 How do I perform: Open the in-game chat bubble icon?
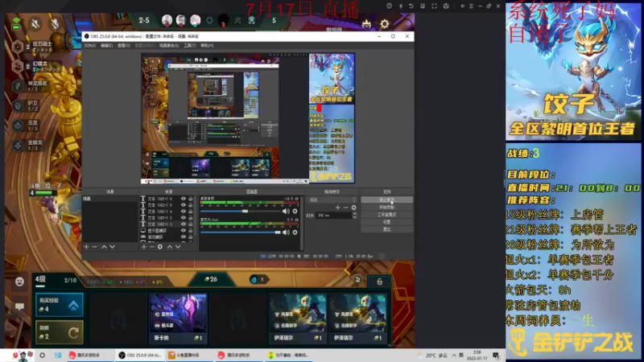[19, 306]
